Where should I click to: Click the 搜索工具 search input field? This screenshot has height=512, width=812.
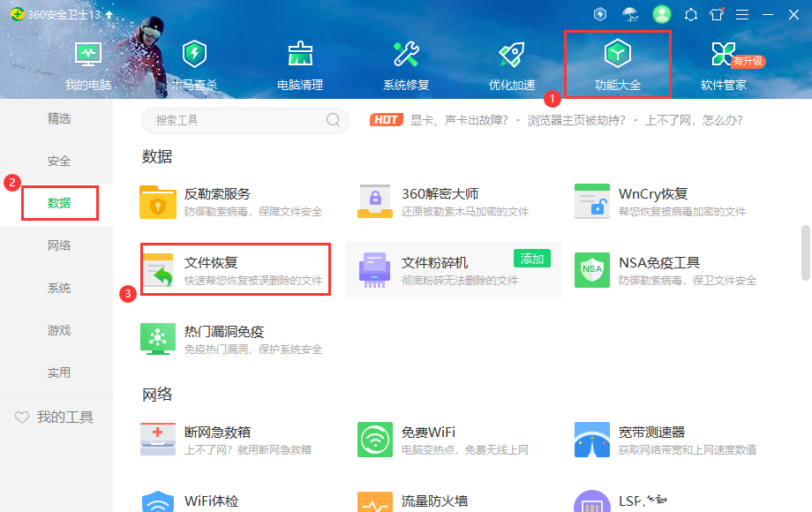234,120
